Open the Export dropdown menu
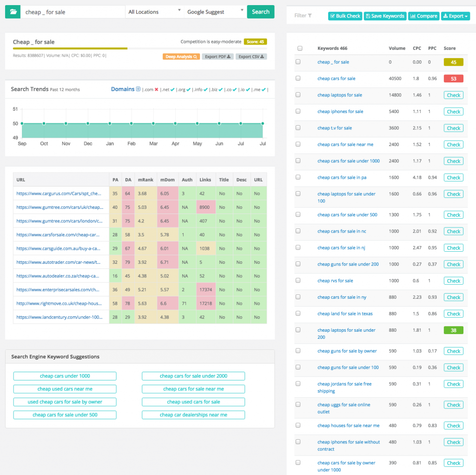The image size is (476, 475). click(x=456, y=16)
